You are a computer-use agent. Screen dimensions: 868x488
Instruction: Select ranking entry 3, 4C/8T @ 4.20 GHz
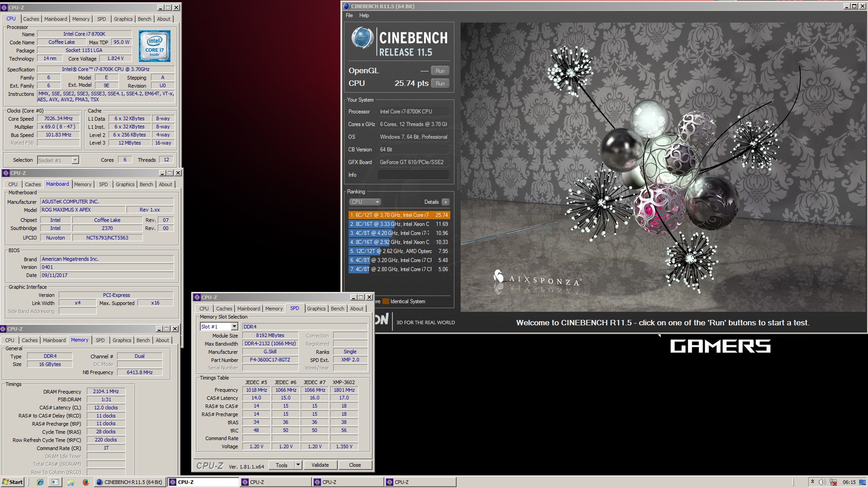pyautogui.click(x=399, y=233)
